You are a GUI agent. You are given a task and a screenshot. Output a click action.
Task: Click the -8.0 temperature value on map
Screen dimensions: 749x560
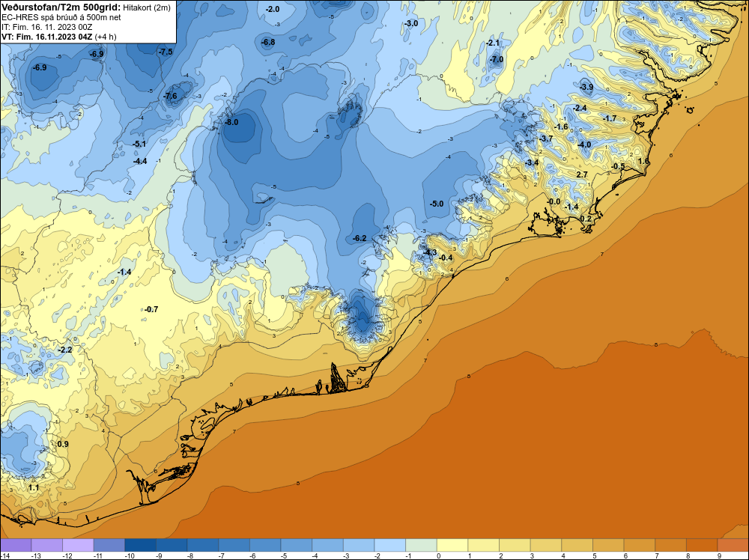click(x=231, y=122)
